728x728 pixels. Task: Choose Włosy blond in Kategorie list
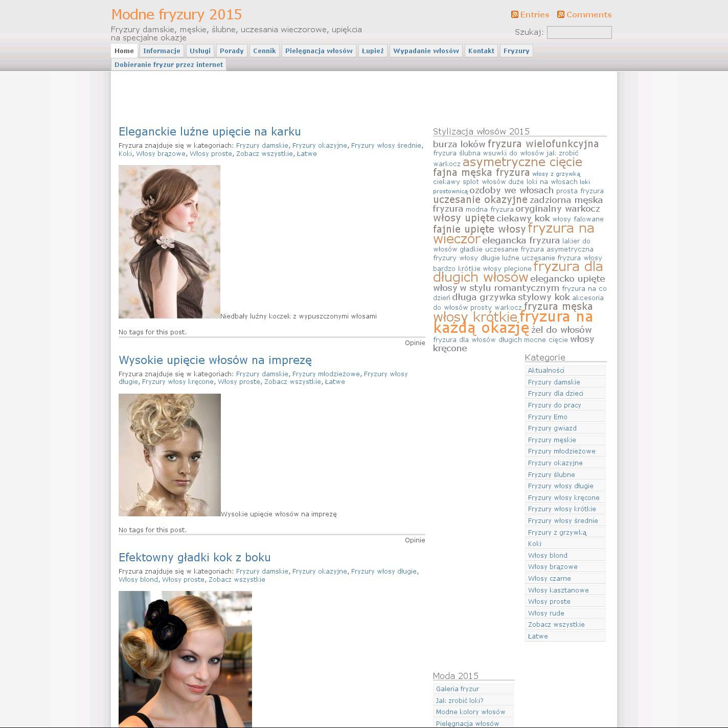548,555
